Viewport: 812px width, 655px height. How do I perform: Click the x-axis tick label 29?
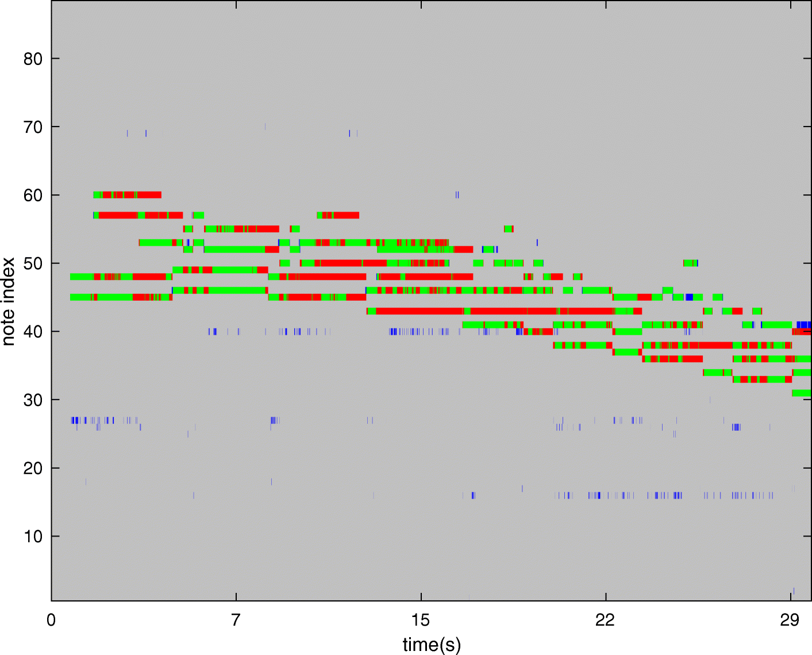[x=790, y=620]
